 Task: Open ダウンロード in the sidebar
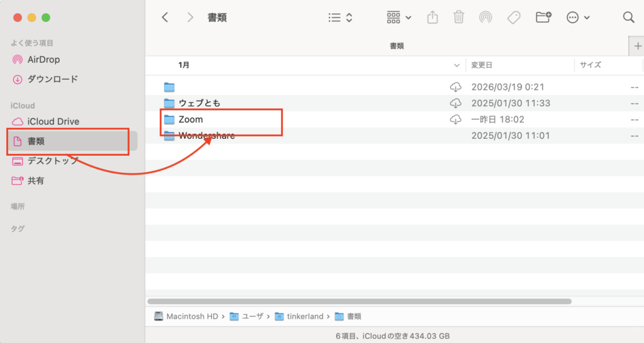coord(52,79)
